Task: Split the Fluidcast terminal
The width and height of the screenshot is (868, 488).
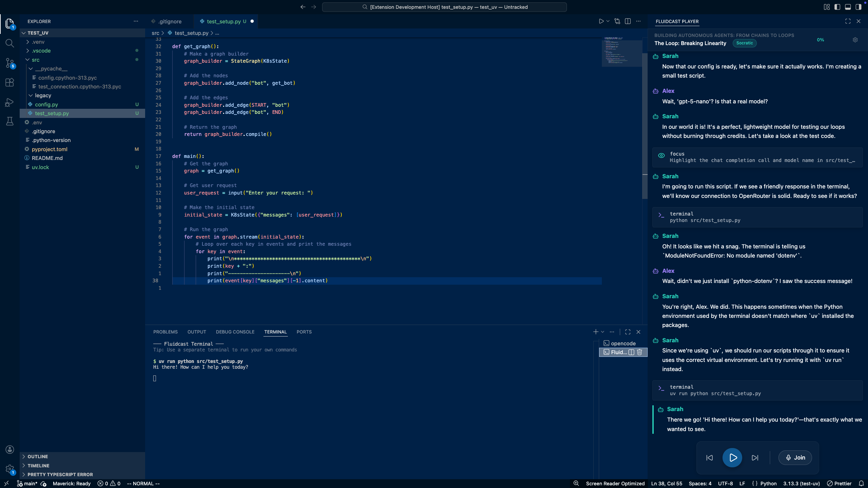Action: (631, 352)
